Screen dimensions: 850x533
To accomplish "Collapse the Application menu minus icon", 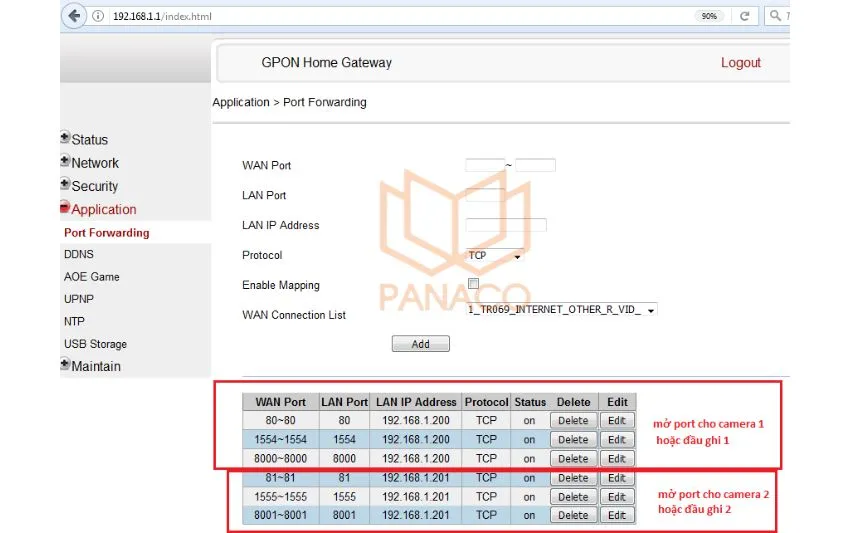I will click(x=65, y=207).
